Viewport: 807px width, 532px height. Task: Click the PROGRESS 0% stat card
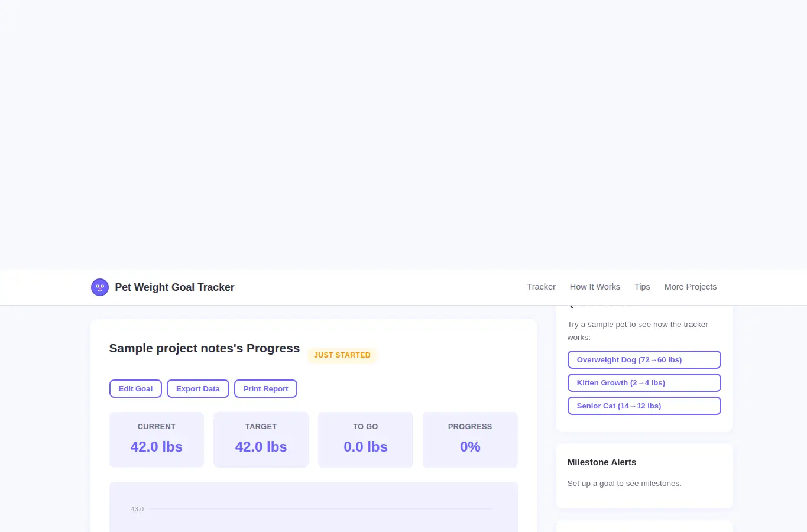470,440
